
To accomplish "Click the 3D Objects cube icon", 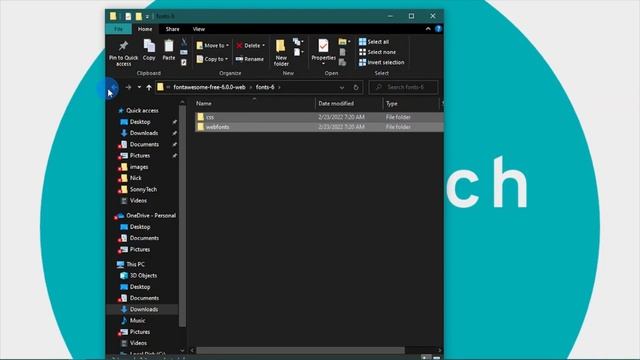I will (x=124, y=276).
